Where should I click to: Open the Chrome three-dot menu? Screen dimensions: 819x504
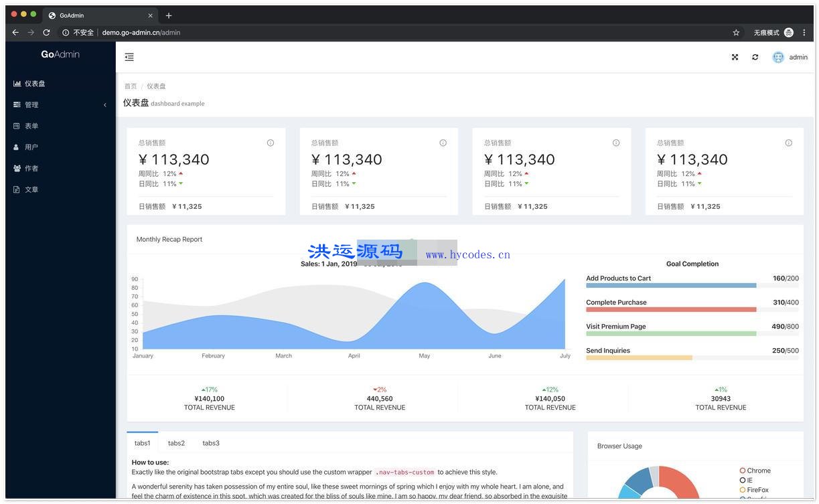[804, 32]
